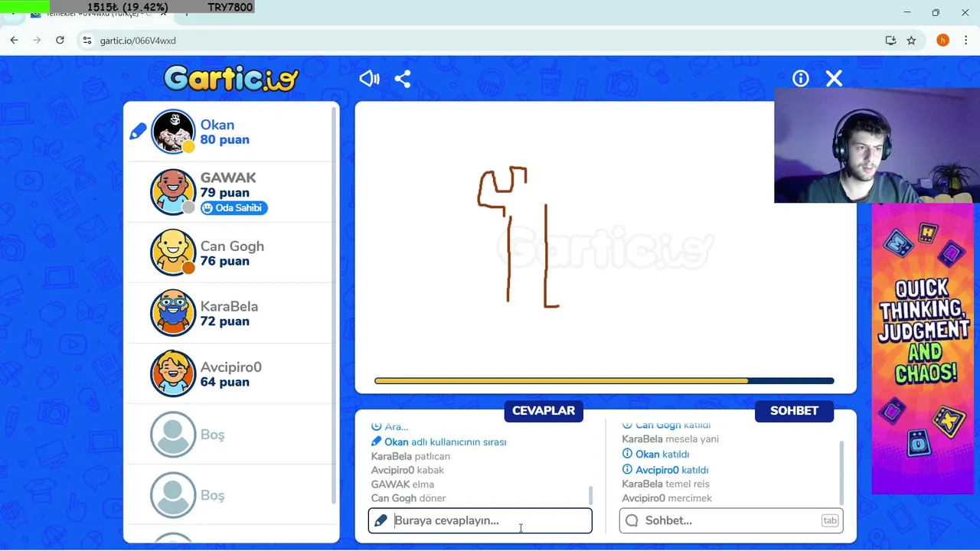
Task: Click Okan's 80 puan score
Action: [x=224, y=140]
